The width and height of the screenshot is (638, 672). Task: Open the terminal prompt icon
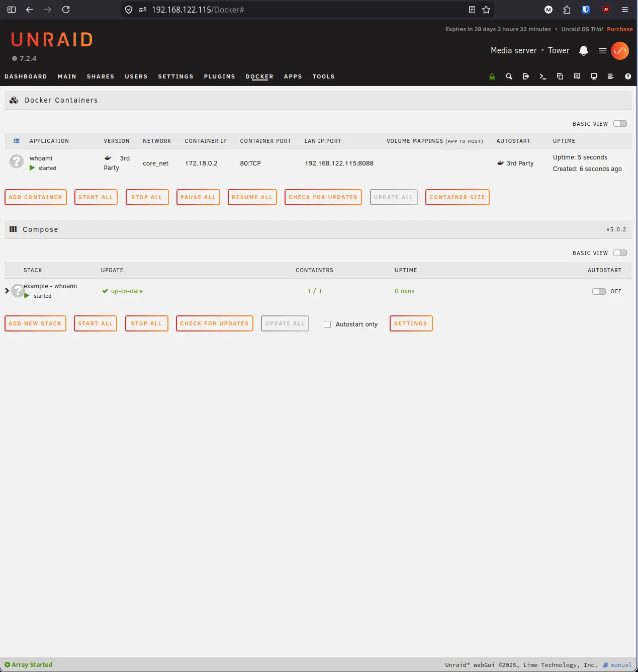(x=543, y=76)
